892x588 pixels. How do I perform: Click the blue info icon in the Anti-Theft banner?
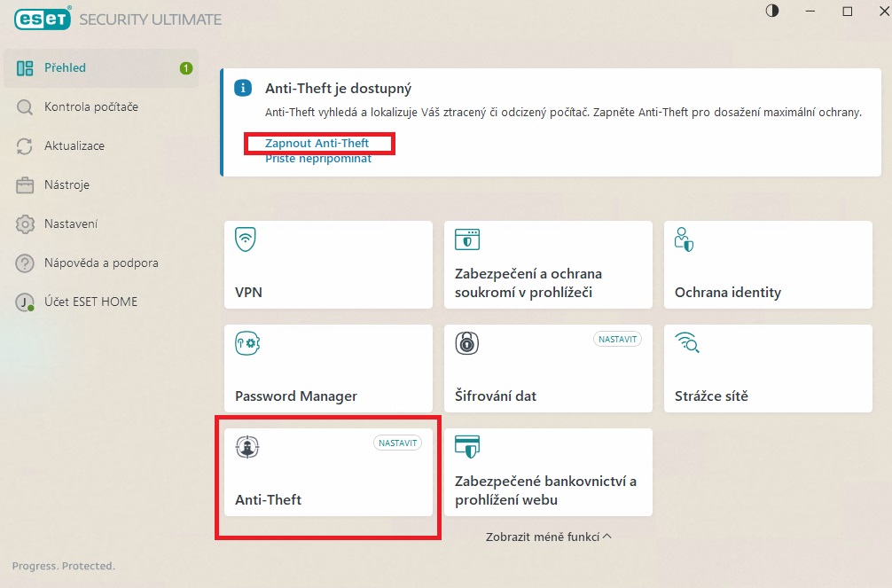pyautogui.click(x=243, y=88)
